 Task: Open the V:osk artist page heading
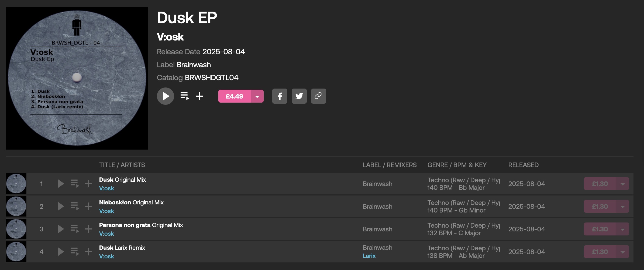coord(170,37)
